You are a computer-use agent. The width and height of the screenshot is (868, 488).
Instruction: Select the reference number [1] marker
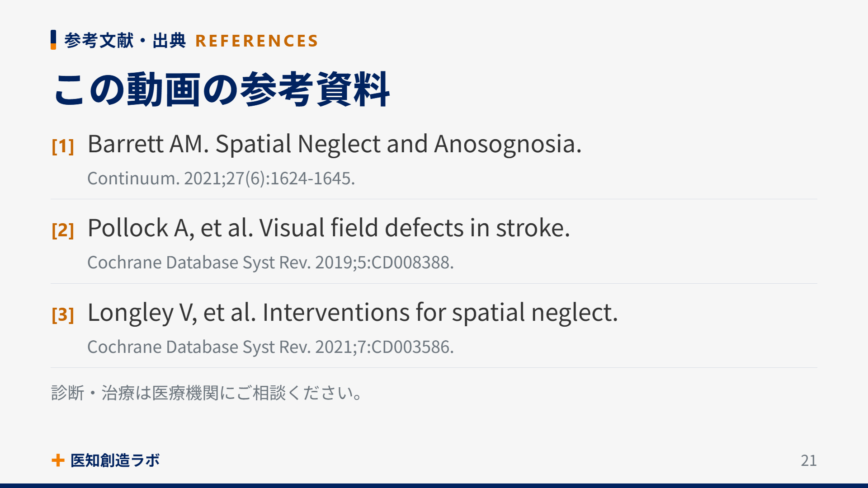click(63, 146)
